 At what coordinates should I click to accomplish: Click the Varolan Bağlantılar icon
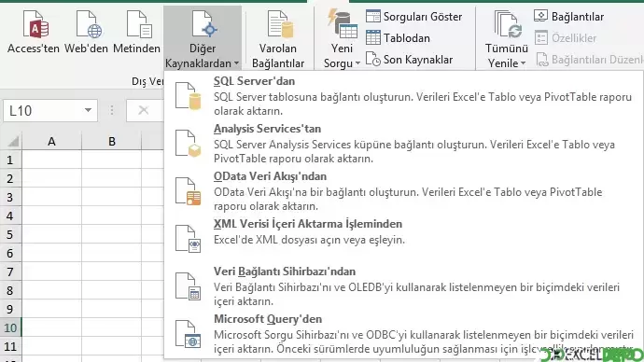point(281,24)
